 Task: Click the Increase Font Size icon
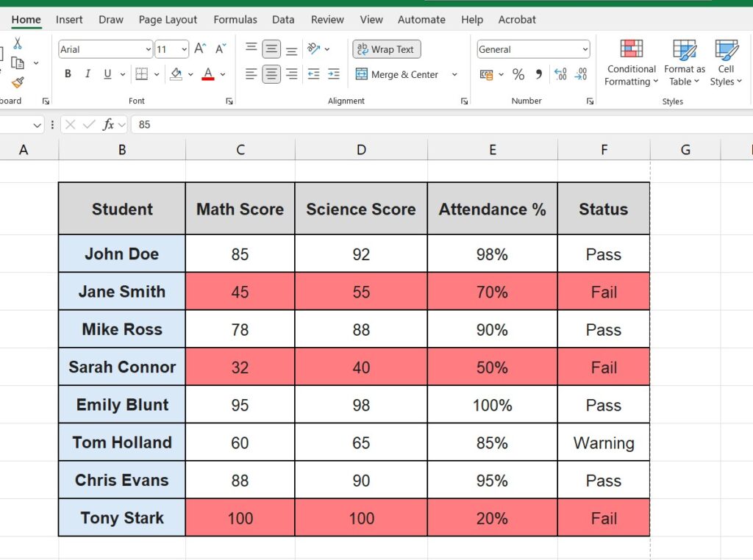[x=199, y=49]
